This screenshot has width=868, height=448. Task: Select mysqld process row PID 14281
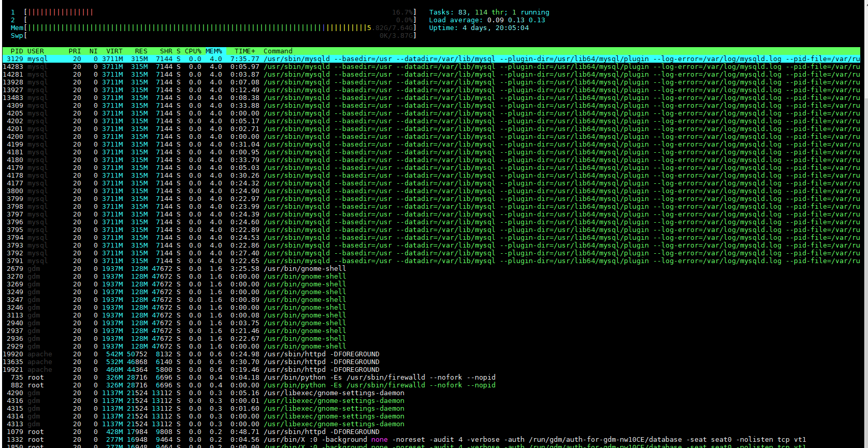tap(431, 75)
